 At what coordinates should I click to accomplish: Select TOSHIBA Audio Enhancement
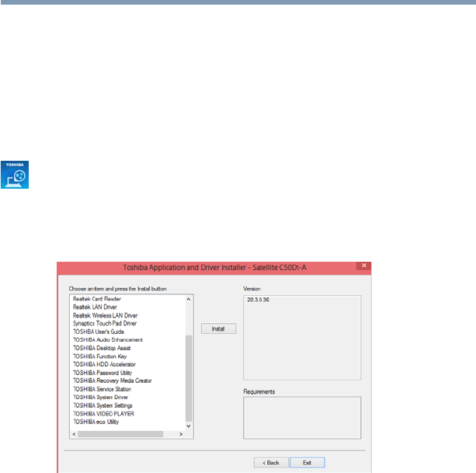[108, 339]
